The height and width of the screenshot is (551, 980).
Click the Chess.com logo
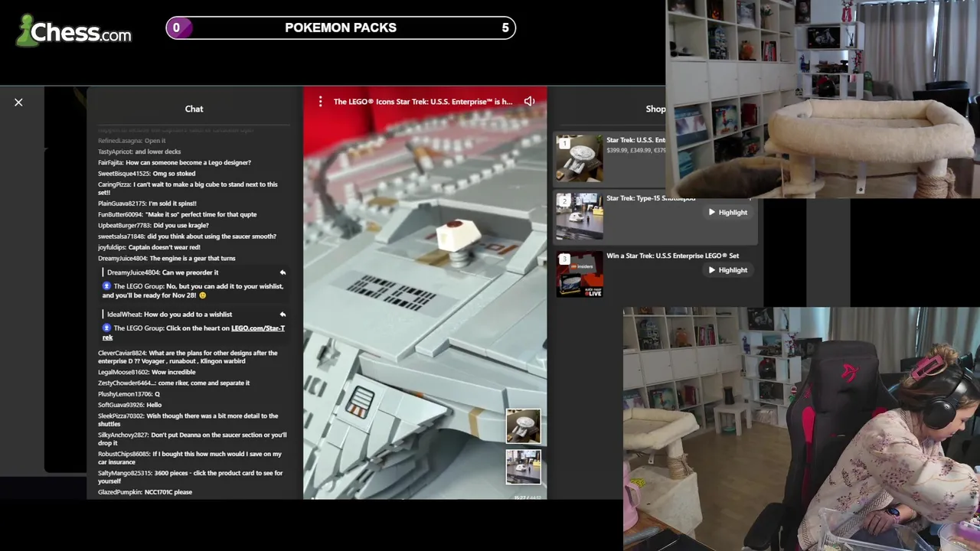74,31
